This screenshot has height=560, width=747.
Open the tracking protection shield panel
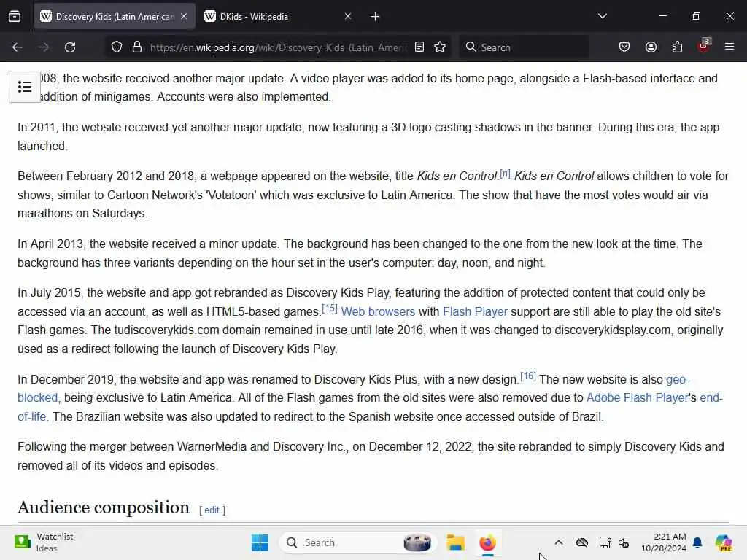(x=117, y=47)
